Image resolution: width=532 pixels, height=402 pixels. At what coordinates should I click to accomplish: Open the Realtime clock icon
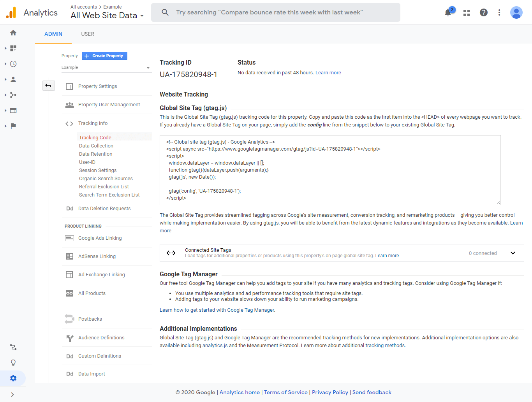coord(13,64)
